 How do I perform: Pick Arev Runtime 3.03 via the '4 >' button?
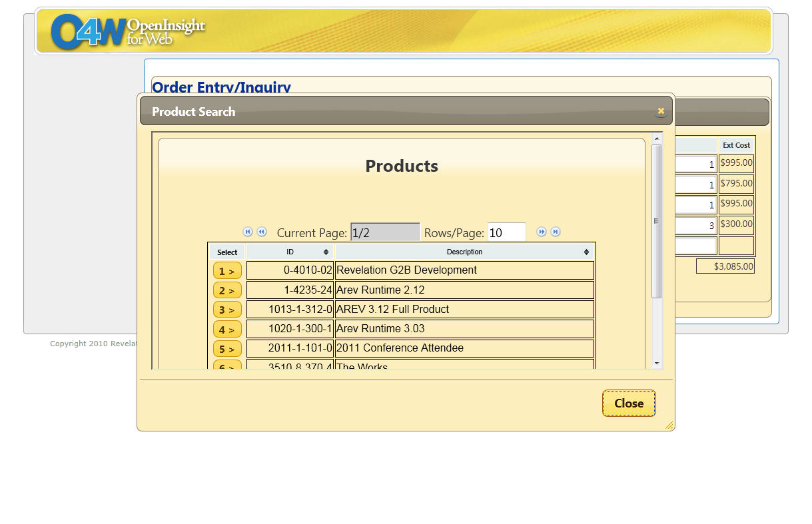point(227,329)
